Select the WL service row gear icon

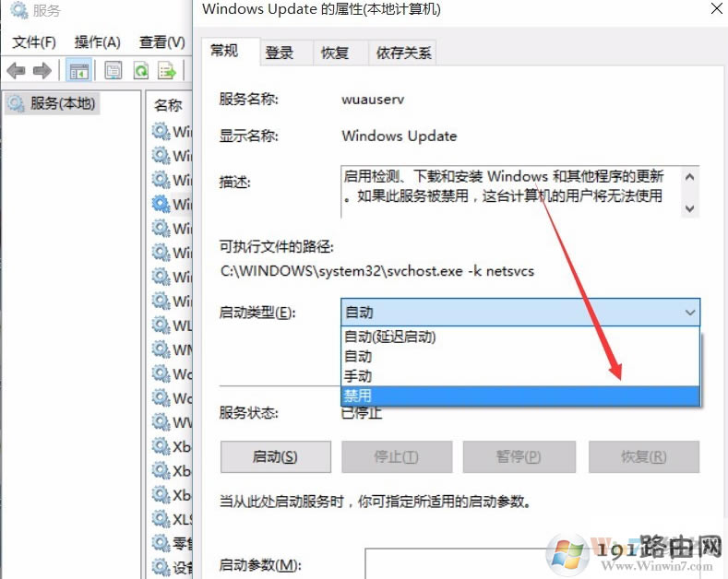[161, 325]
